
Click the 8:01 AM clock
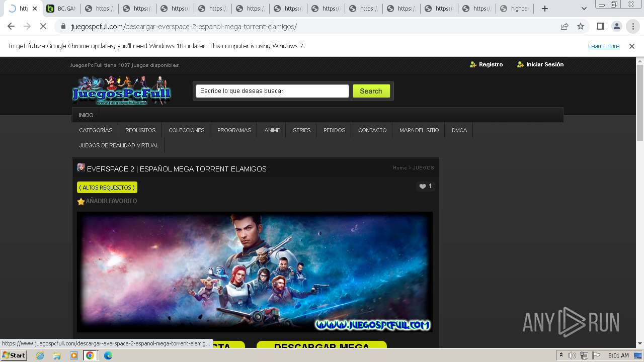(x=618, y=355)
